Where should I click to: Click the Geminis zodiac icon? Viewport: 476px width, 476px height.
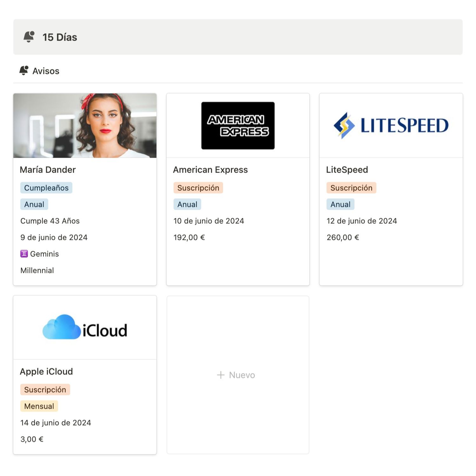(24, 254)
